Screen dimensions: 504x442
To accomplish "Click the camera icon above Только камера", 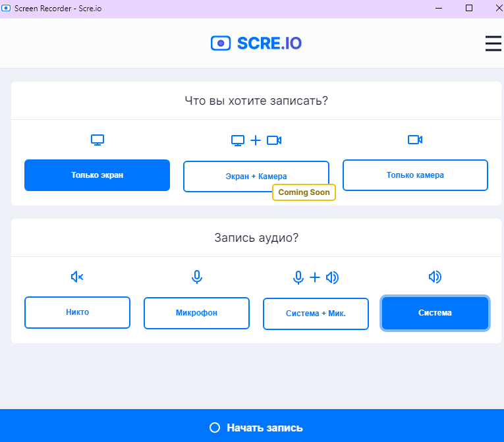I will point(415,140).
